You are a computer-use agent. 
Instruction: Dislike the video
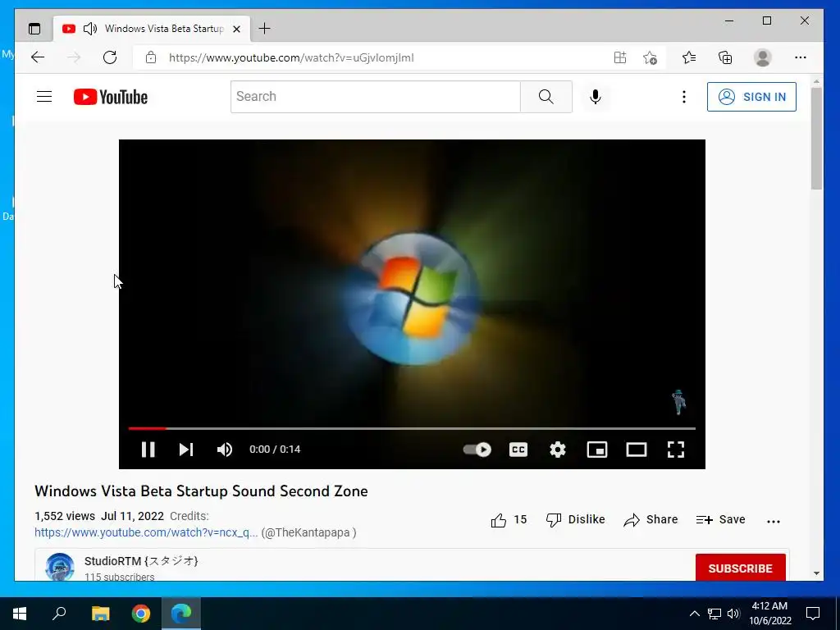click(x=575, y=519)
